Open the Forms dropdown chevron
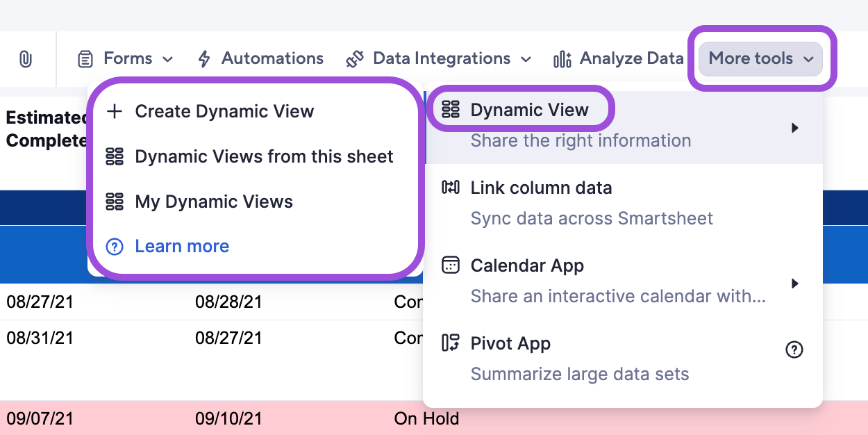868x435 pixels. tap(169, 59)
